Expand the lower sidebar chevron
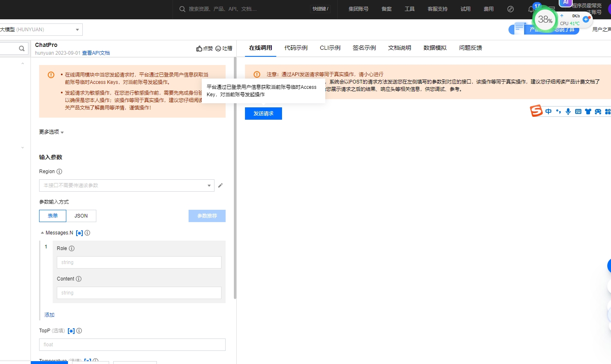This screenshot has width=611, height=364. [23, 148]
